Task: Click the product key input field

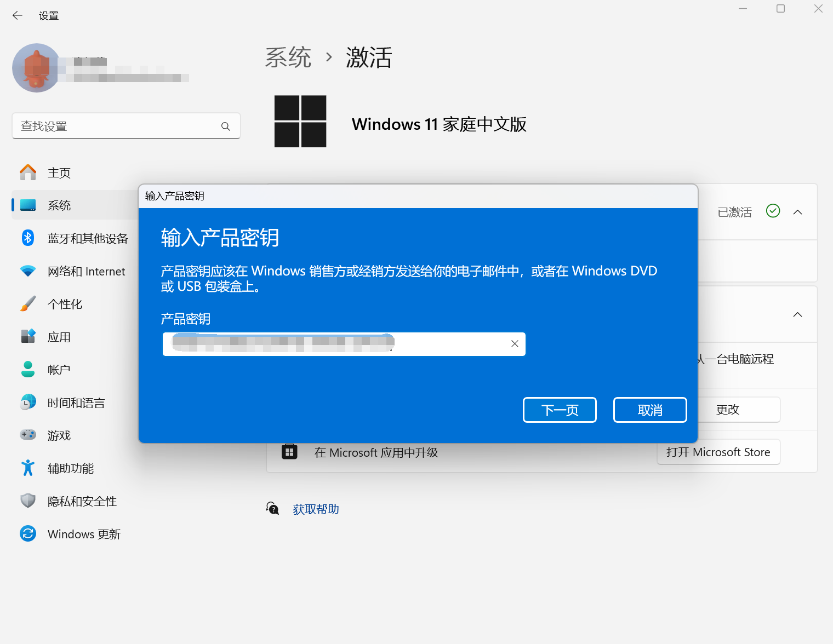Action: (344, 344)
